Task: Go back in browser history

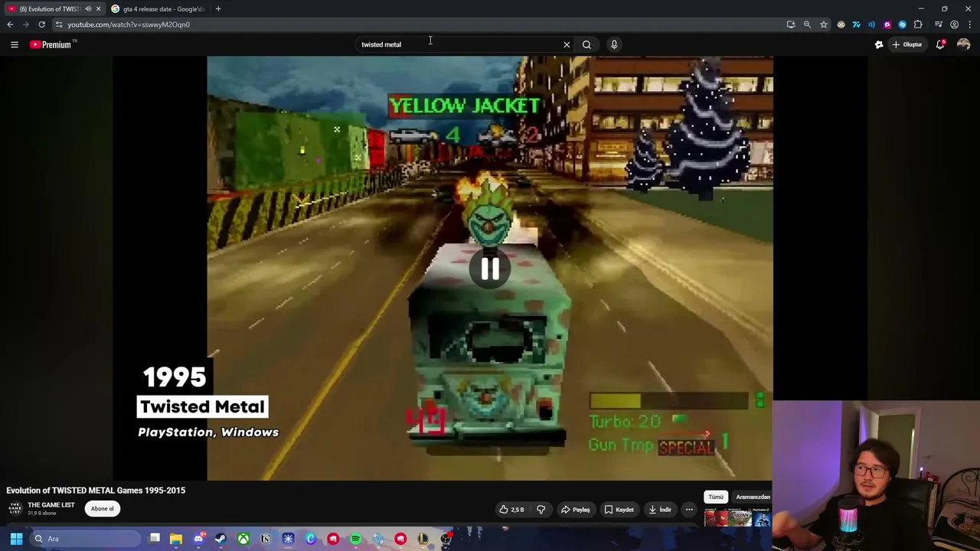Action: (x=10, y=24)
